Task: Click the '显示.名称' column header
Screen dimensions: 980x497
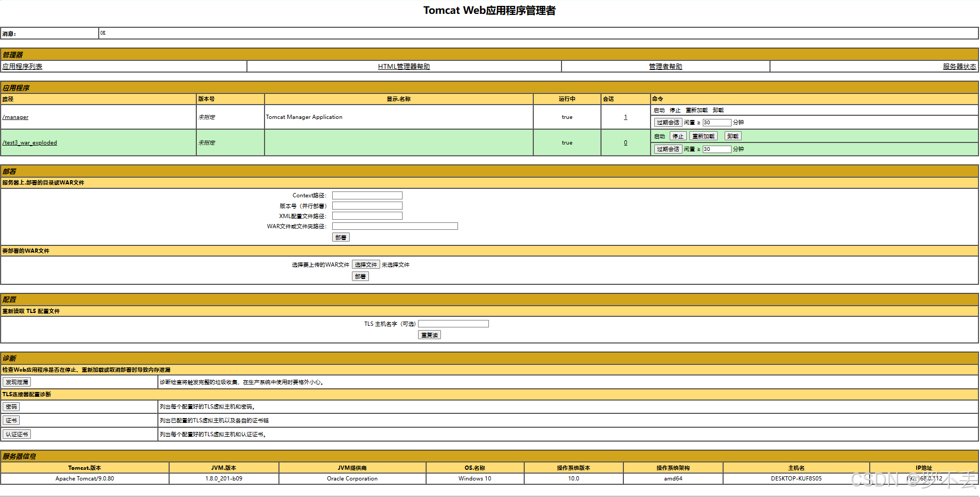Action: point(399,99)
